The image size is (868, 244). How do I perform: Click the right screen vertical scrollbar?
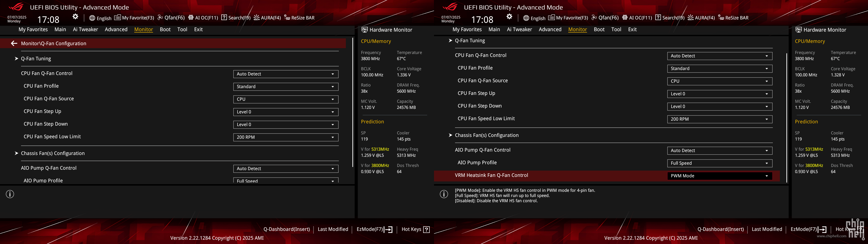[x=787, y=118]
